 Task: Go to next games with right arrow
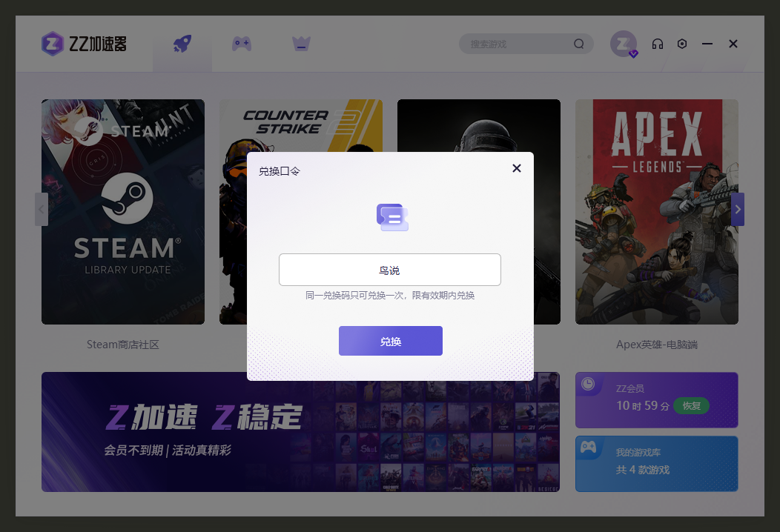[x=738, y=210]
